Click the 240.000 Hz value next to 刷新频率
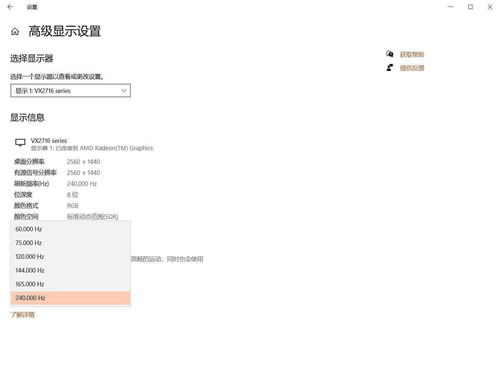Image resolution: width=500 pixels, height=372 pixels. (x=82, y=184)
